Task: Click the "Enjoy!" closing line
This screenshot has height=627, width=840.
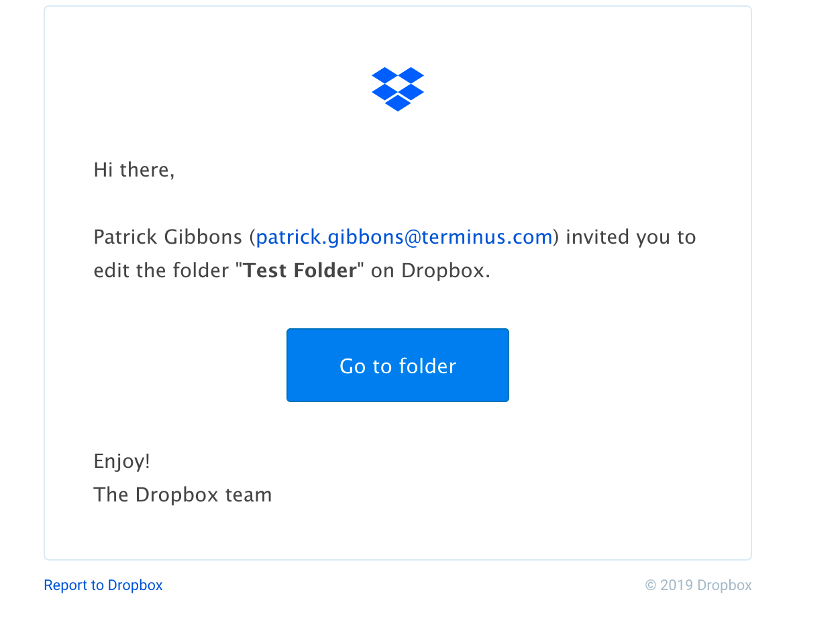Action: pos(122,461)
